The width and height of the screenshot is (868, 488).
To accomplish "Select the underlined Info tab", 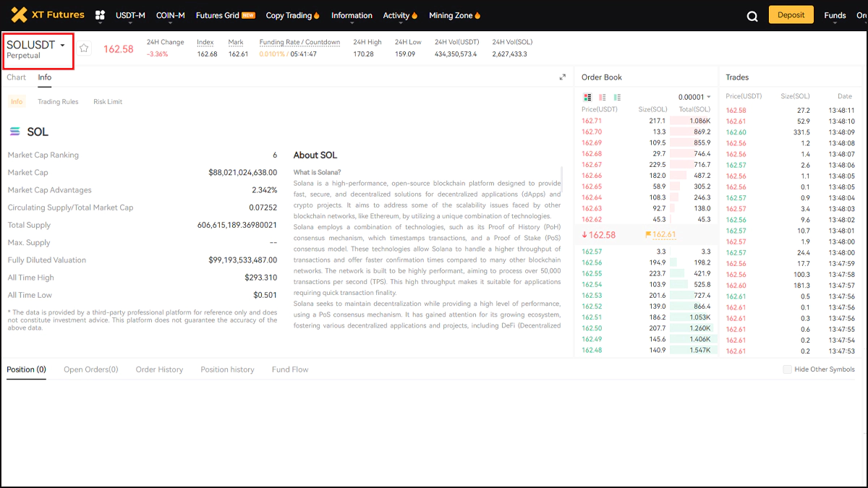I will tap(45, 77).
